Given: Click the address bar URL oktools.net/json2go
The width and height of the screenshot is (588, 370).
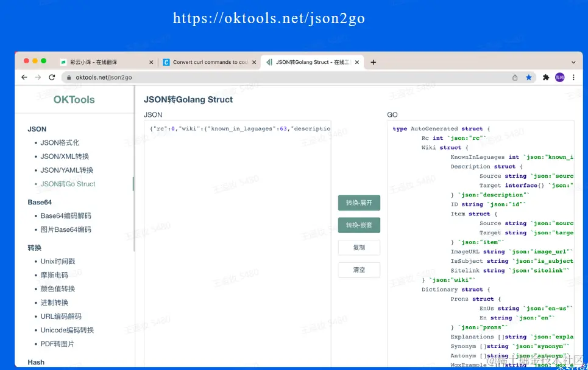Looking at the screenshot, I should coord(104,77).
